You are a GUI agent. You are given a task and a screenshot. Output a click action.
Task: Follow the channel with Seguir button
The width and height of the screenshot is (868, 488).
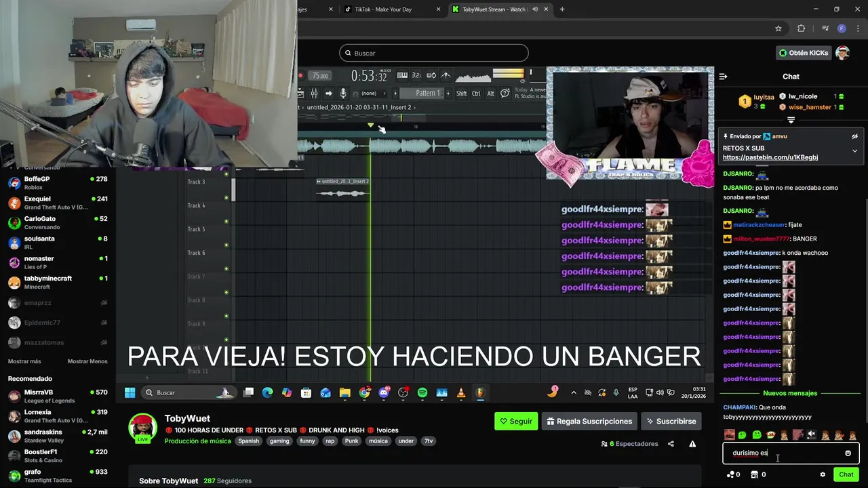[x=516, y=421]
